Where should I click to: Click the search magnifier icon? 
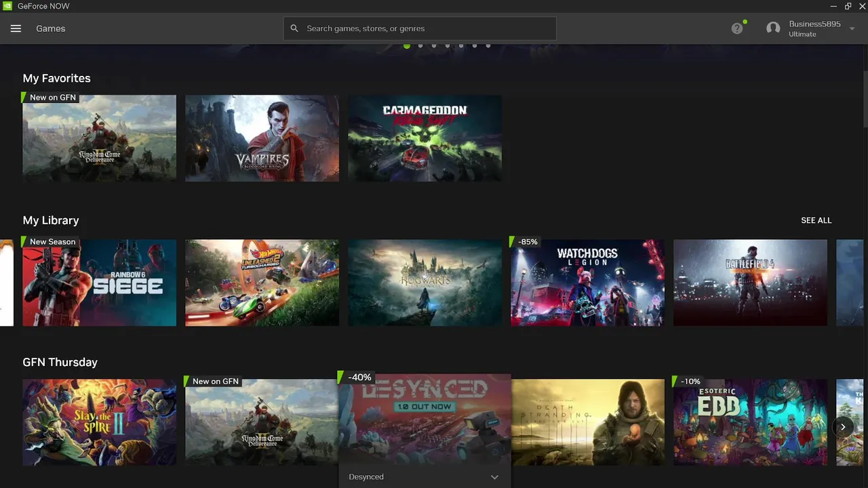click(294, 28)
